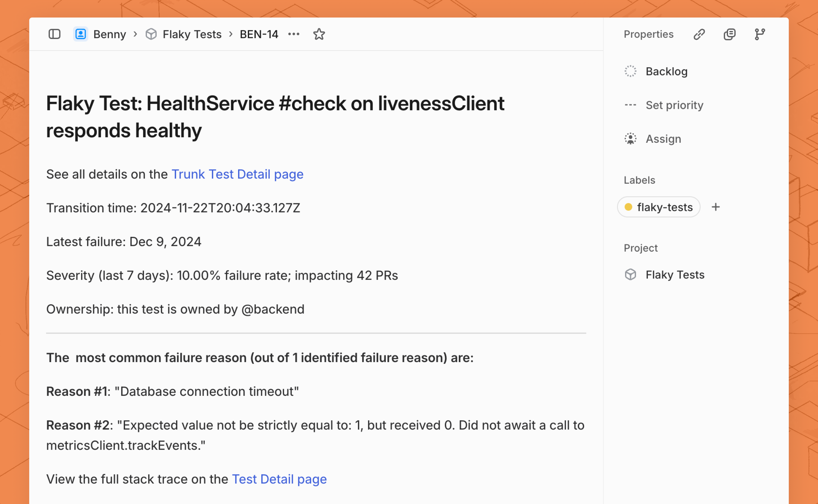Copy issue URL with the link icon
This screenshot has width=818, height=504.
tap(699, 34)
